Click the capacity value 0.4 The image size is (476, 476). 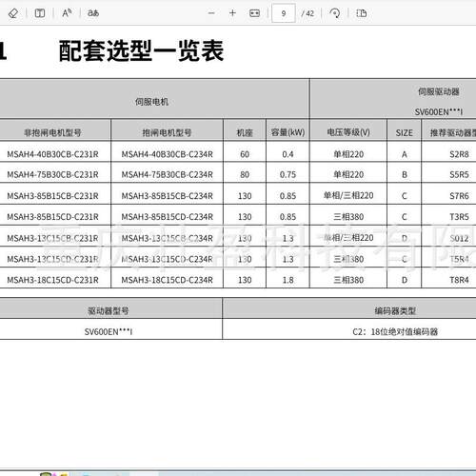[288, 154]
